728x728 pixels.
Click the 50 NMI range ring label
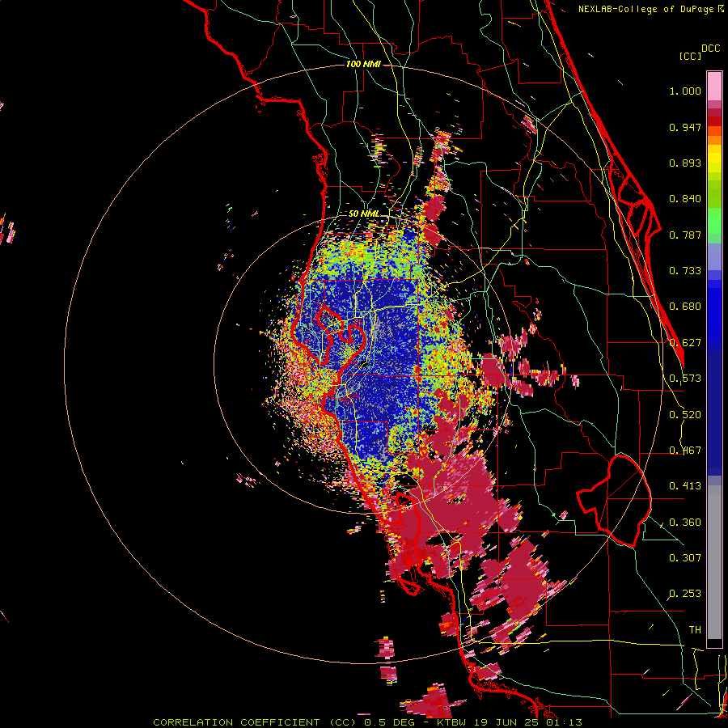(x=364, y=214)
